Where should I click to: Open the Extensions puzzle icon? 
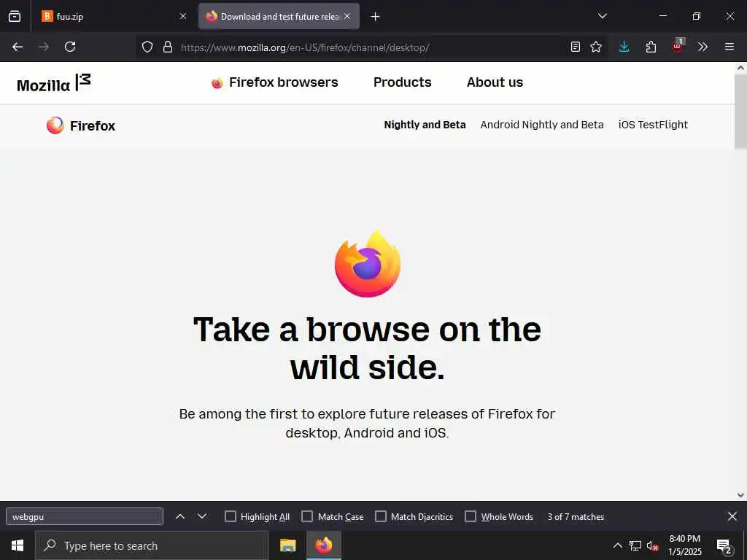tap(651, 47)
